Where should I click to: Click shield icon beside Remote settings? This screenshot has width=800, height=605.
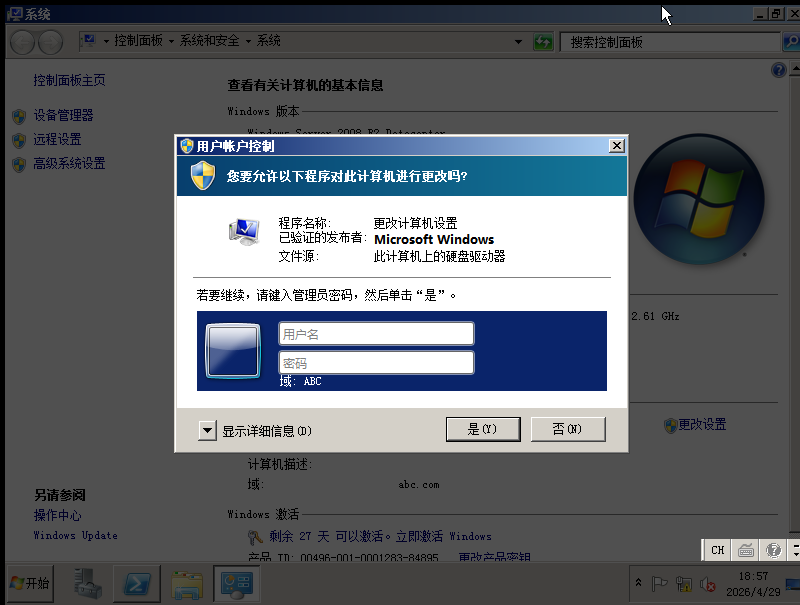point(19,140)
